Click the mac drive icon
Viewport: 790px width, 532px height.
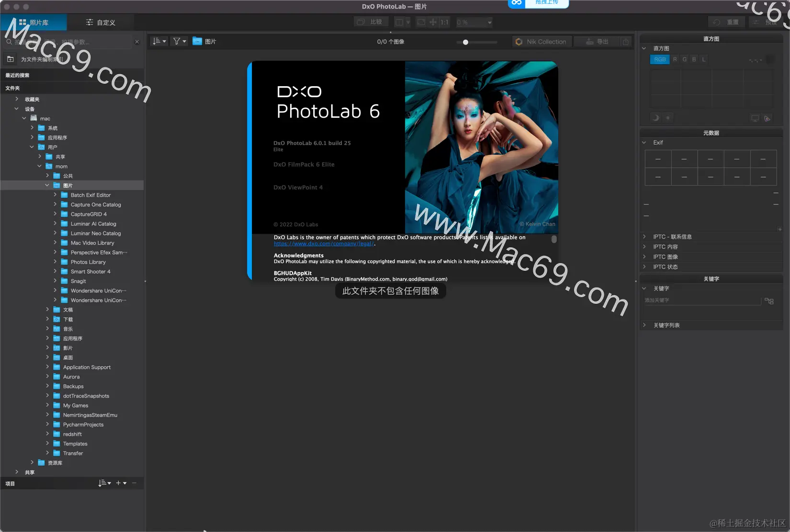tap(34, 118)
